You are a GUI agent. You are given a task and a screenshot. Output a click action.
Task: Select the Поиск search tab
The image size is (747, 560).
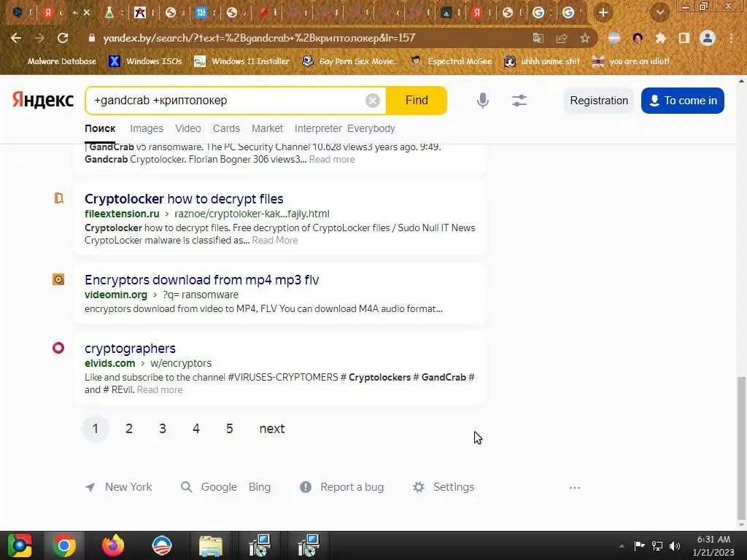coord(100,128)
